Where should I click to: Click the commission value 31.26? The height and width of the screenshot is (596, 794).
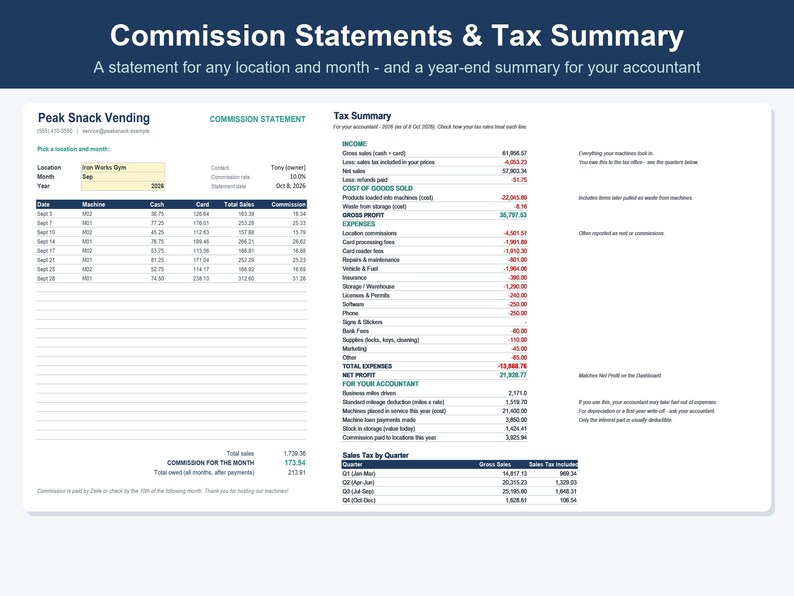(299, 279)
